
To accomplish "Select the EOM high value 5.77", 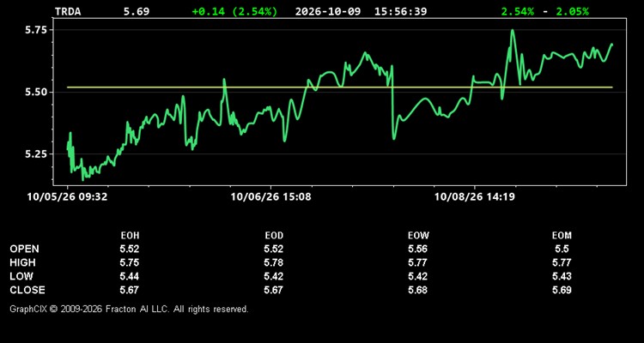I will (562, 262).
